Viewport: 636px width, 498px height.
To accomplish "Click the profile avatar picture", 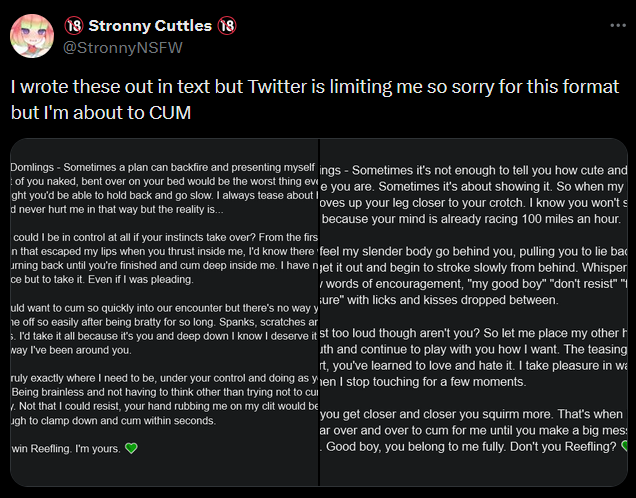I will click(x=31, y=36).
